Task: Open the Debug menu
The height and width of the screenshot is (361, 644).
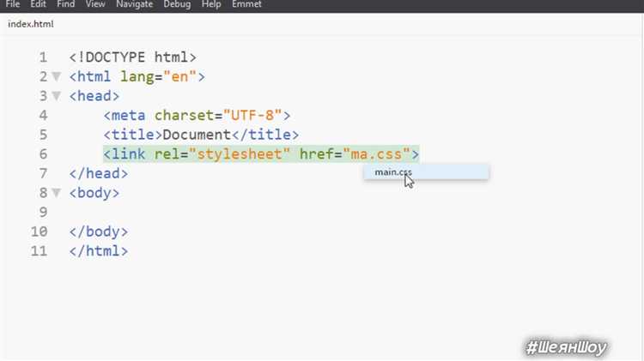Action: tap(177, 4)
